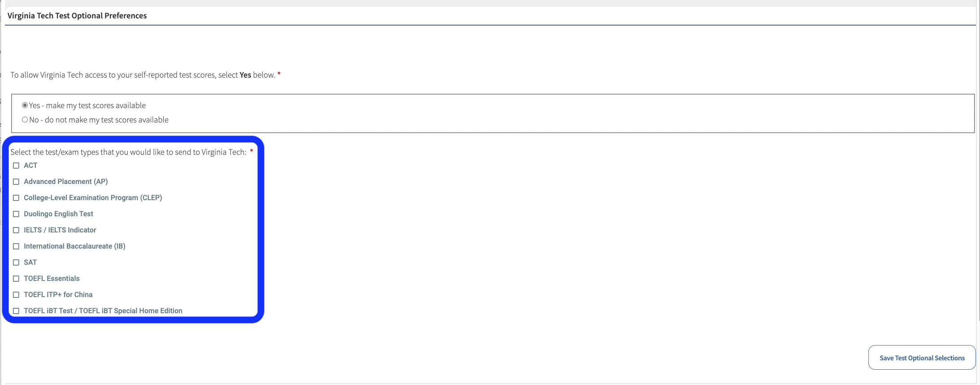The height and width of the screenshot is (385, 980).
Task: Click the bold "Yes" word in the instructions
Action: pyautogui.click(x=245, y=75)
